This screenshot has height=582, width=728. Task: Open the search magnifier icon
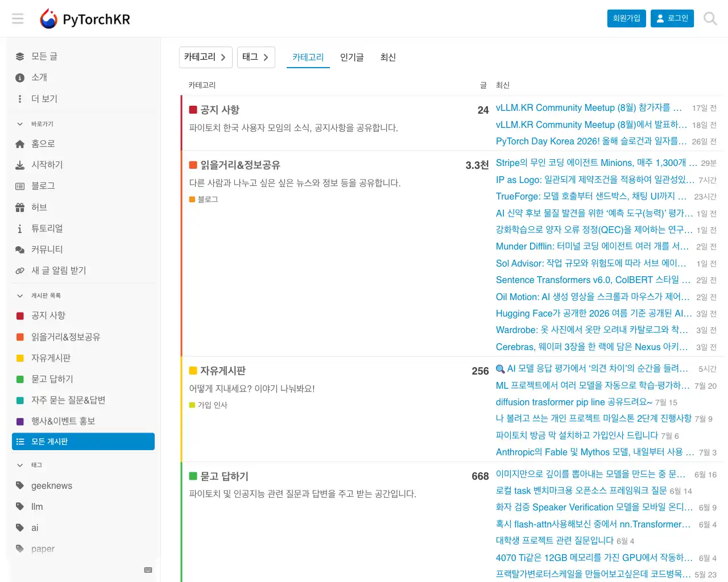pyautogui.click(x=710, y=19)
